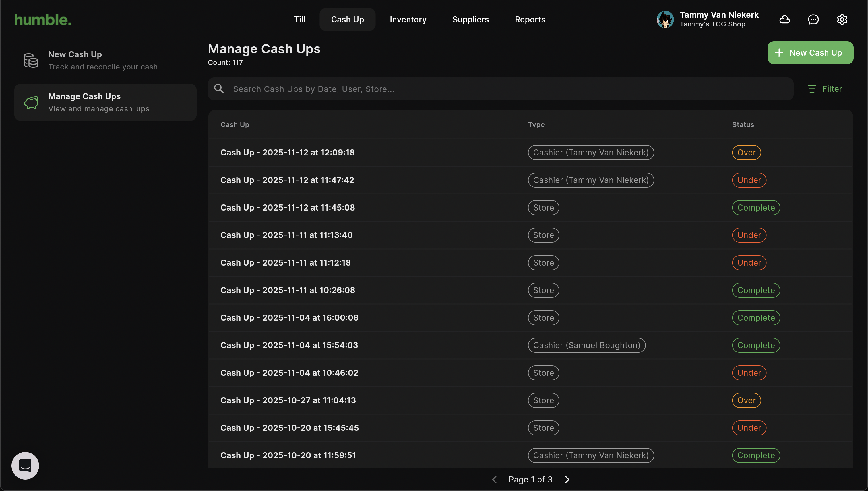The height and width of the screenshot is (491, 868).
Task: Go to previous page arrow
Action: click(x=494, y=479)
